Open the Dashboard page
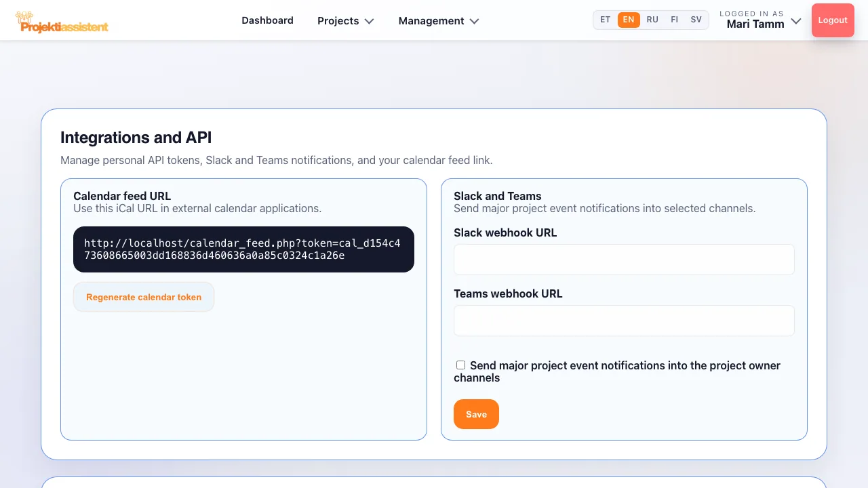This screenshot has width=868, height=488. click(x=267, y=20)
